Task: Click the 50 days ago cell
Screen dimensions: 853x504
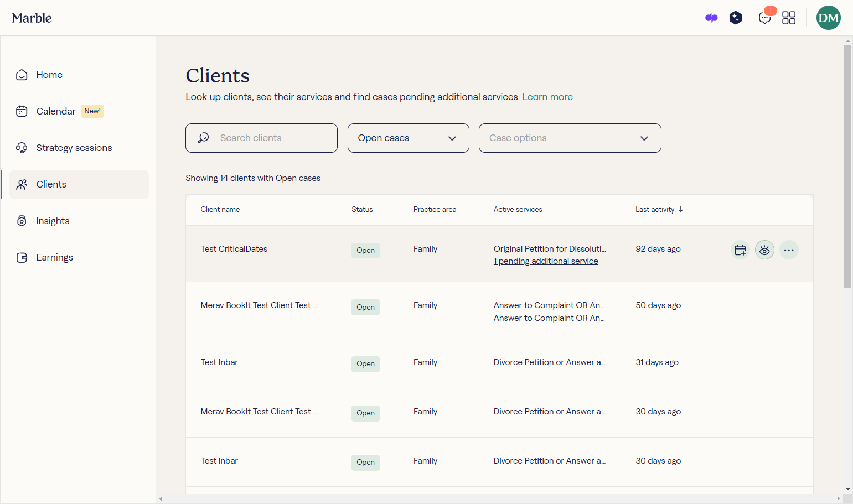Action: (x=658, y=305)
